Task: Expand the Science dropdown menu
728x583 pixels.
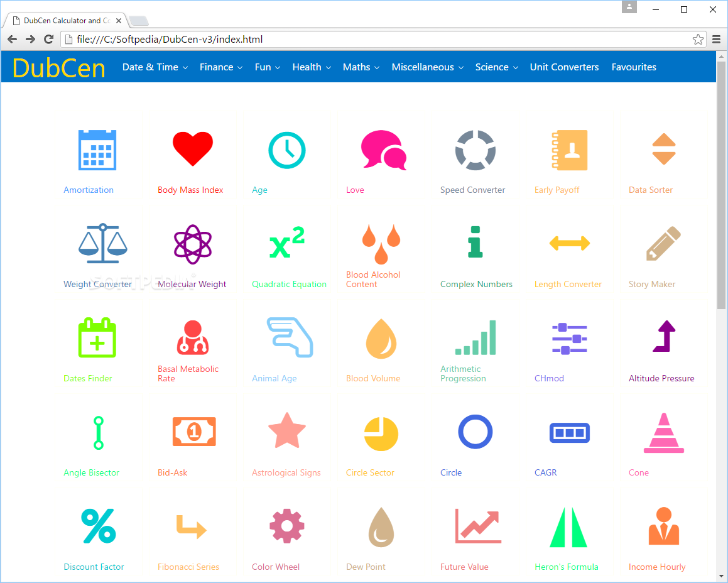Action: coord(496,67)
